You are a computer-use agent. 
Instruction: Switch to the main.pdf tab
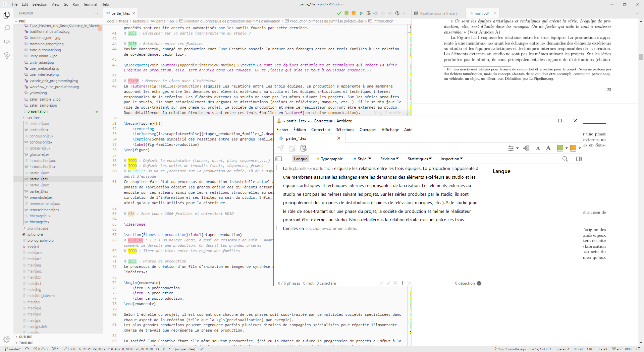481,13
